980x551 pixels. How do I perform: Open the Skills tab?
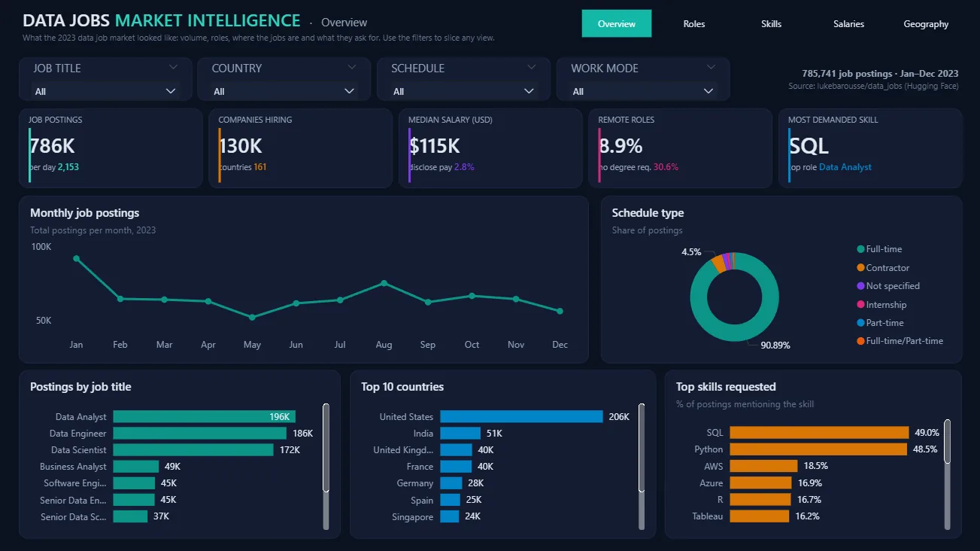[772, 24]
